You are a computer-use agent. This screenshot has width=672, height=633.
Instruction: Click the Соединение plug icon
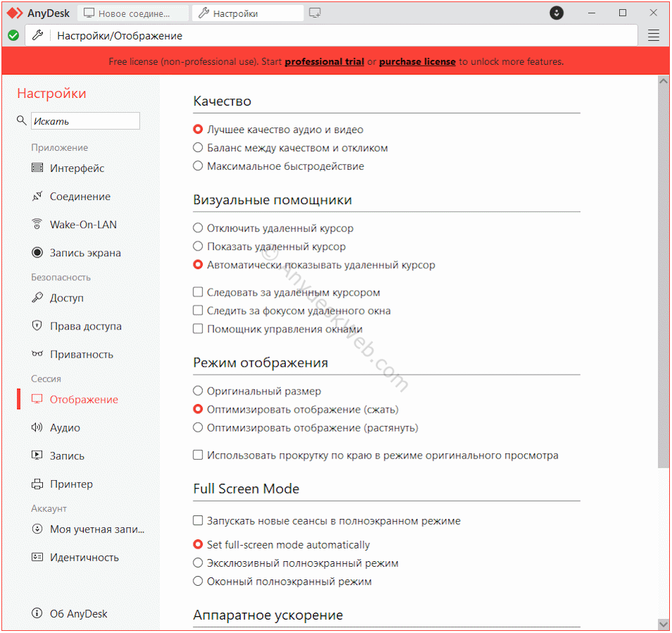pyautogui.click(x=37, y=196)
